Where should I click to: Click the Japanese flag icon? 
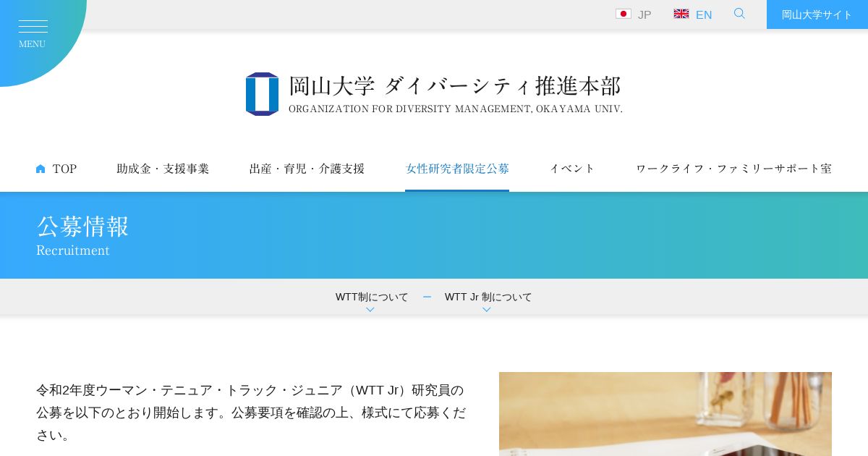pyautogui.click(x=624, y=14)
